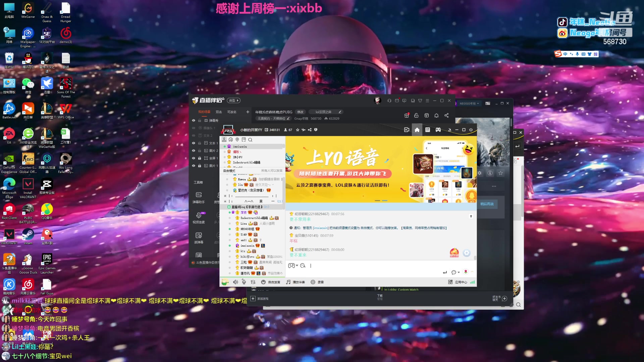Open the headset support icon in 直播伴侣 title bar
The image size is (644, 362).
pyautogui.click(x=389, y=101)
